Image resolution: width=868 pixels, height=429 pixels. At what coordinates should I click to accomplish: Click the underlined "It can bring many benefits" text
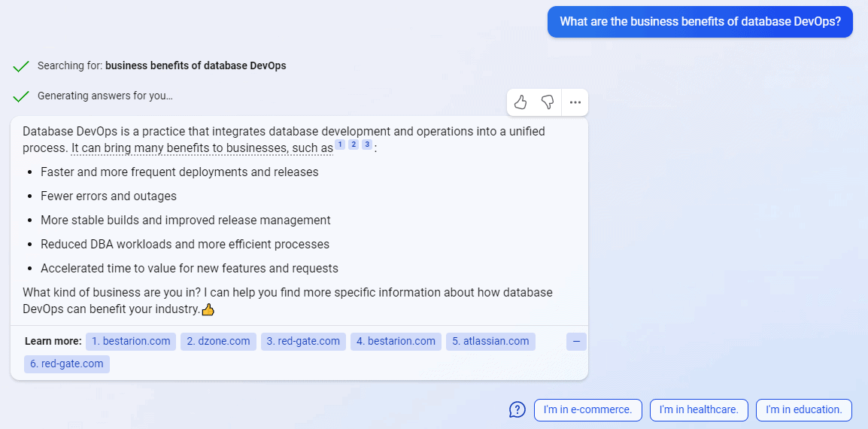point(202,148)
